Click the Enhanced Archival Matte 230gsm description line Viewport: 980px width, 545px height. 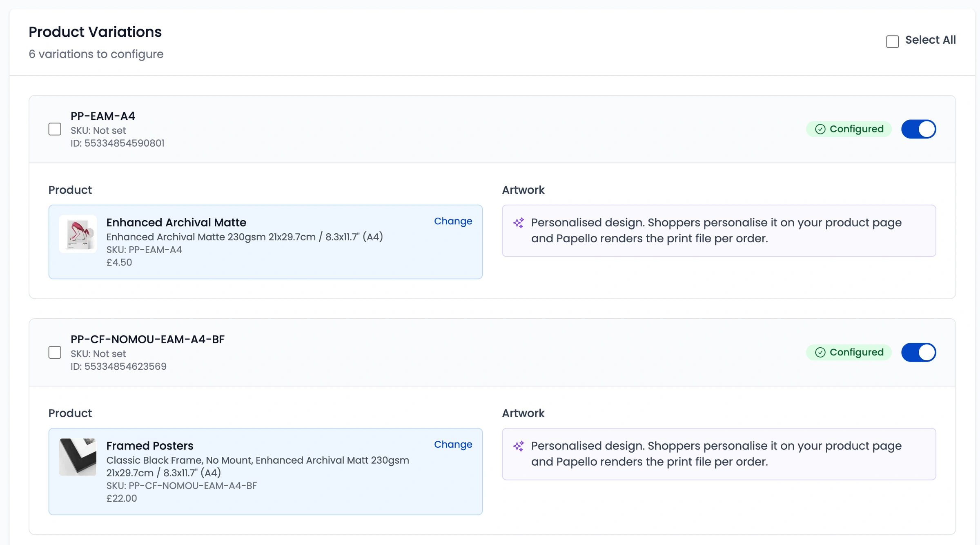point(245,237)
